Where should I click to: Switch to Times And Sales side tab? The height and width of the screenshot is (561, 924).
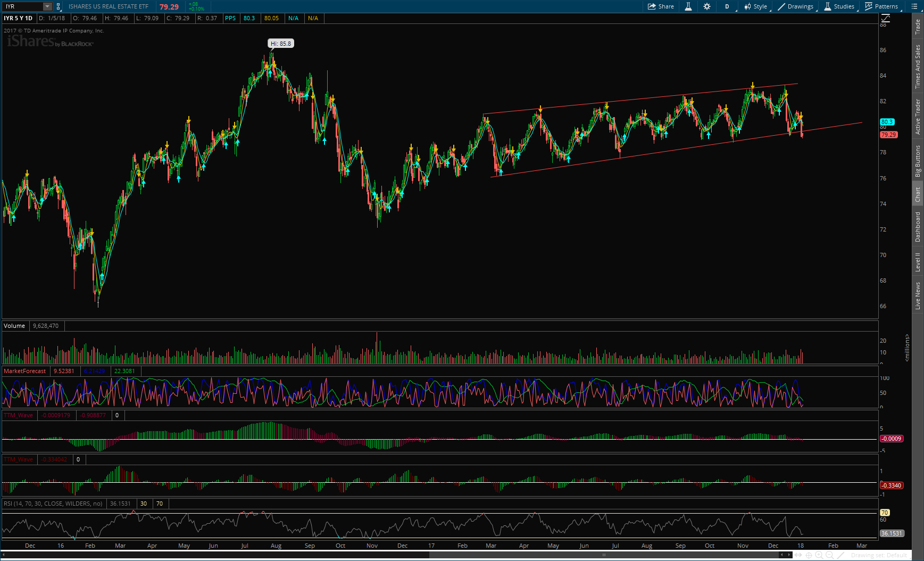pos(918,67)
